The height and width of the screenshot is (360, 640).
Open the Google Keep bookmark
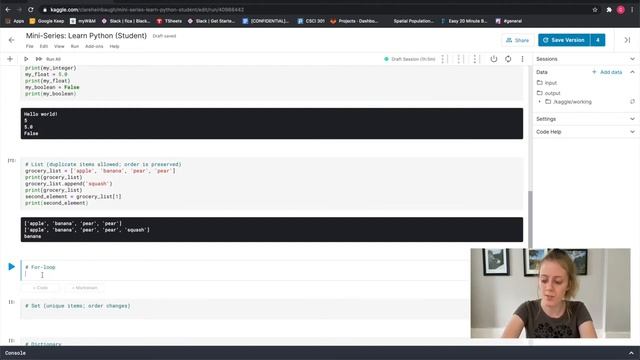47,21
